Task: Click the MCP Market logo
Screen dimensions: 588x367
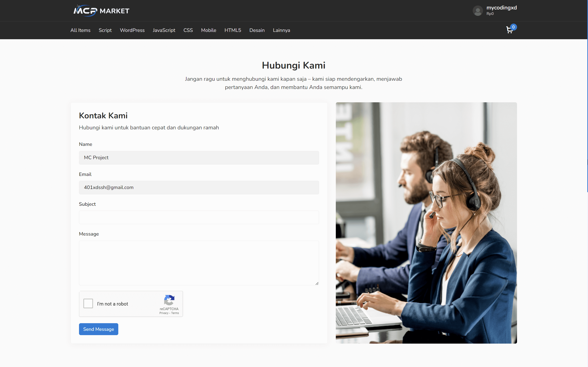Action: click(101, 11)
